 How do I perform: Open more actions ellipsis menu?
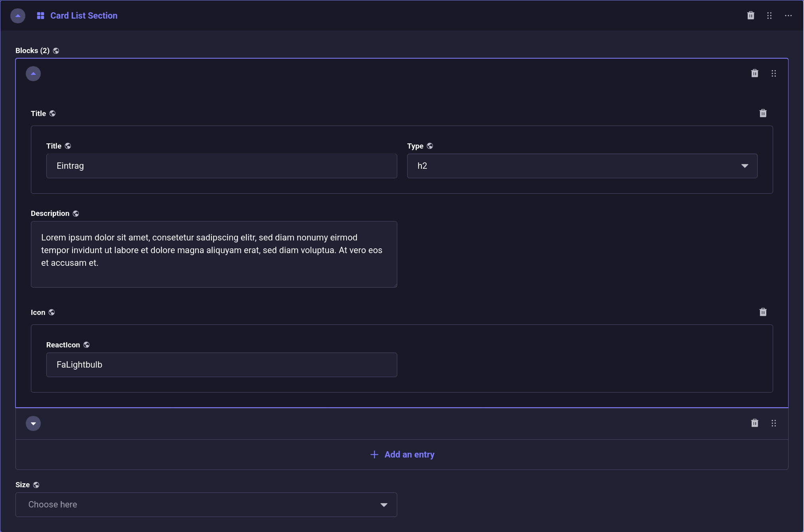pos(788,15)
